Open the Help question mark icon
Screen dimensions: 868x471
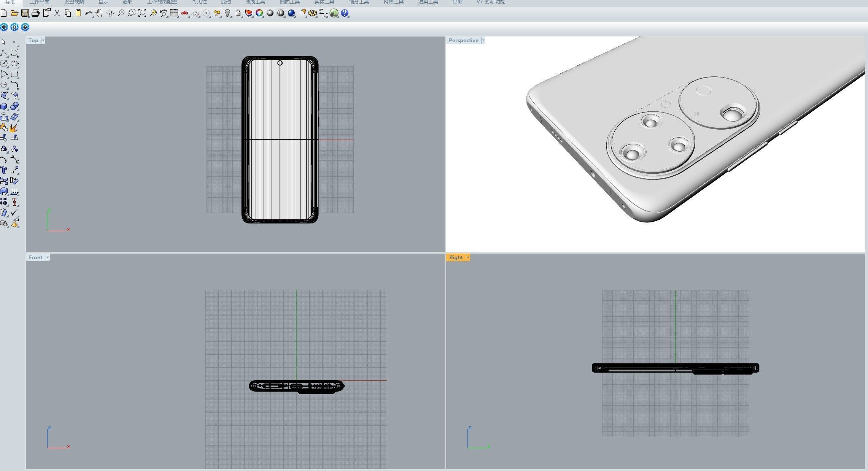(x=345, y=13)
